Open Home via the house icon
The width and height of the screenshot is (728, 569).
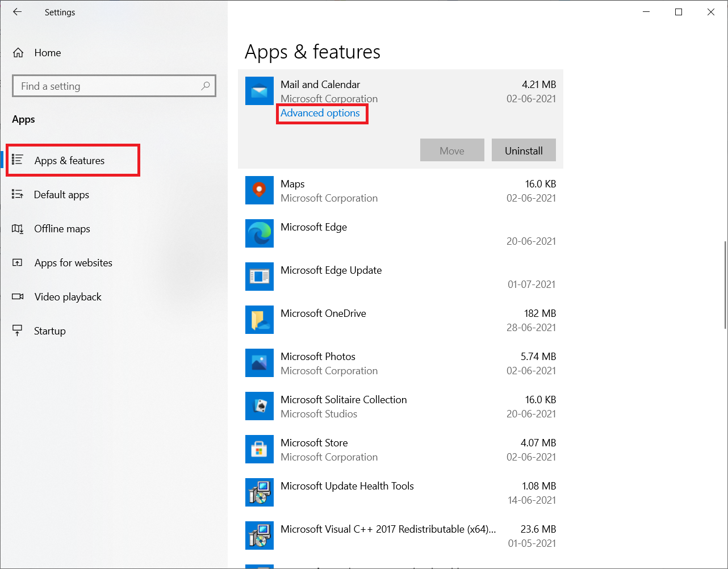point(18,53)
